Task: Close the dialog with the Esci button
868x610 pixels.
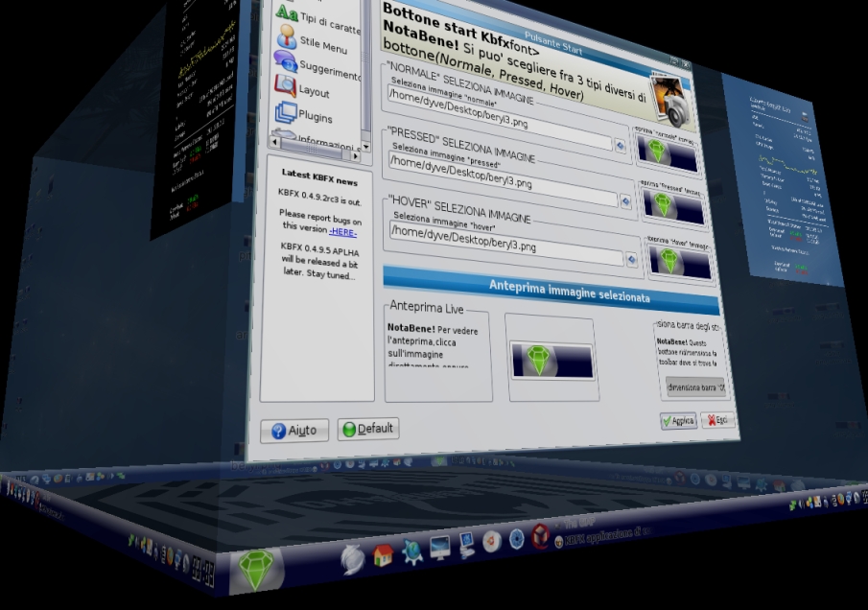Action: coord(717,420)
